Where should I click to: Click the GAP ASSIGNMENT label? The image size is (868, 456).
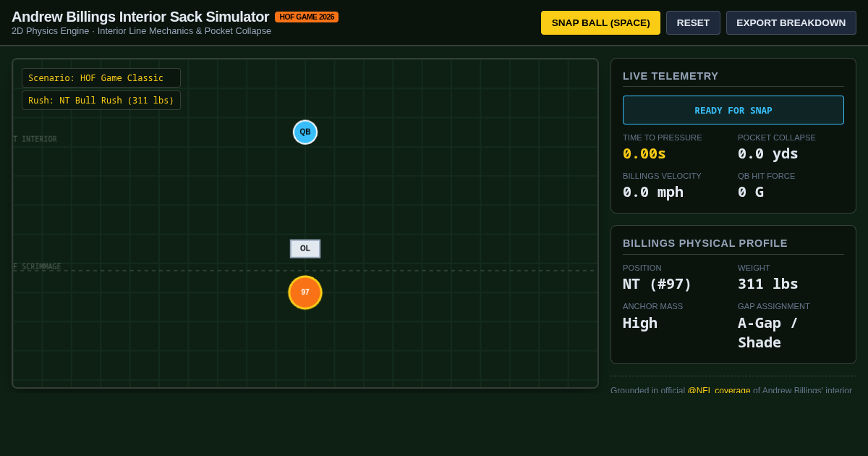pos(774,306)
